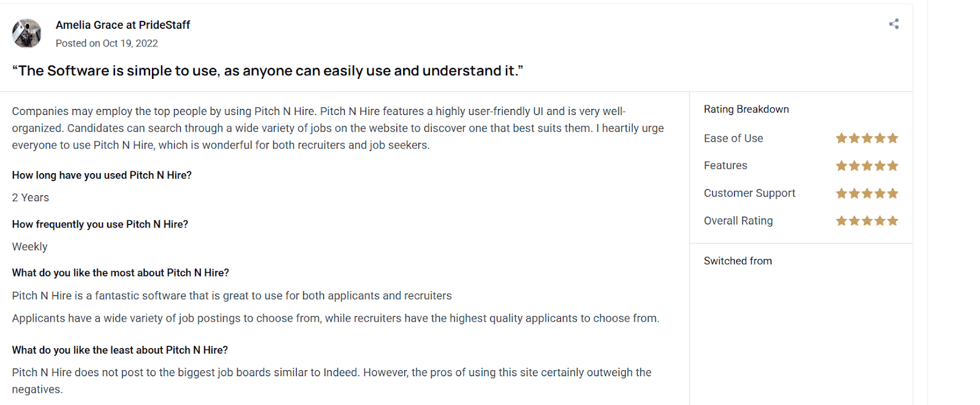Click the fifth star of Ease of Use
This screenshot has height=405, width=980.
click(x=892, y=138)
